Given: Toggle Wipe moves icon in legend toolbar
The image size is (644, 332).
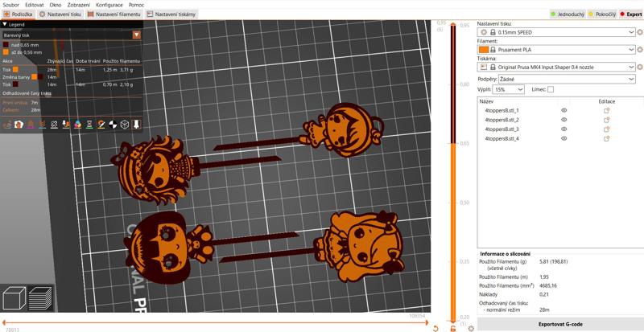Looking at the screenshot, I should coord(19,125).
